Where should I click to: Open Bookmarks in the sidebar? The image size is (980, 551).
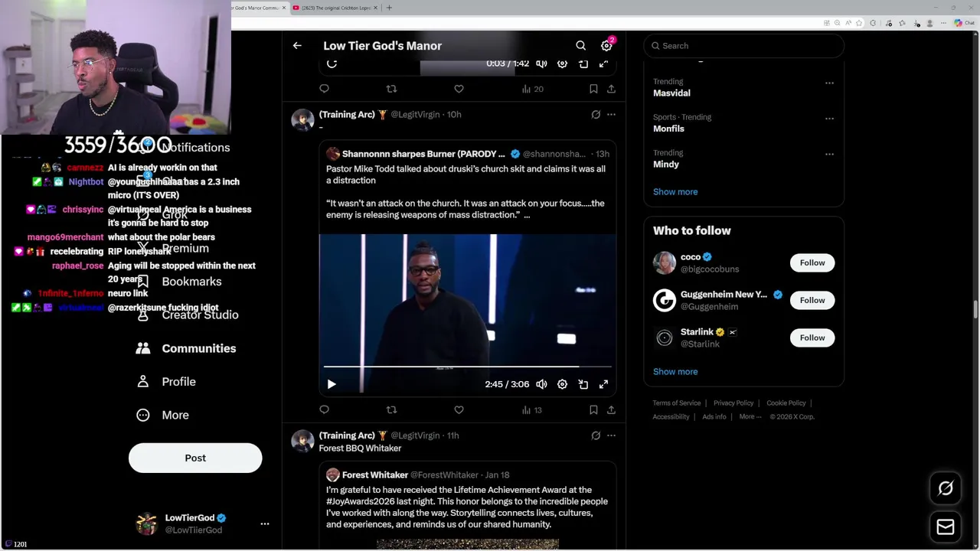(x=191, y=282)
